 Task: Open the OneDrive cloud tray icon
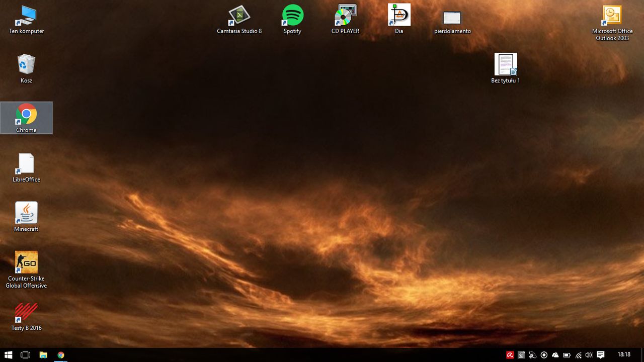coord(555,355)
